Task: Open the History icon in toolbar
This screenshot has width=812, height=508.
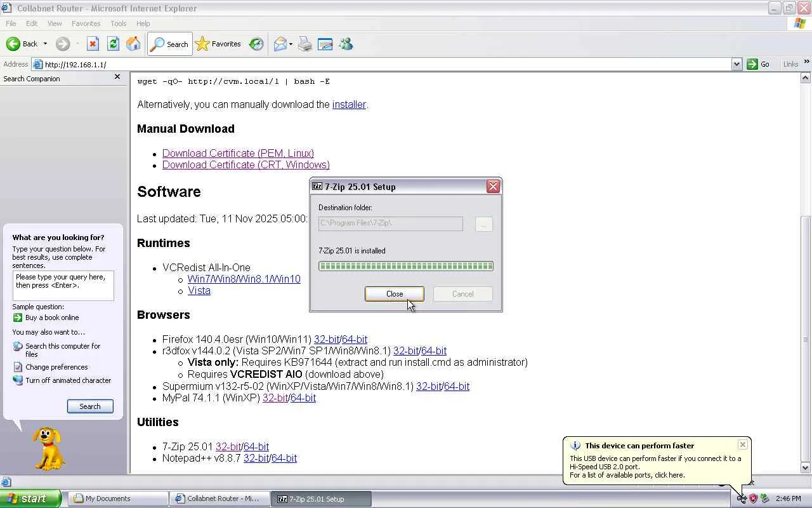Action: [256, 44]
